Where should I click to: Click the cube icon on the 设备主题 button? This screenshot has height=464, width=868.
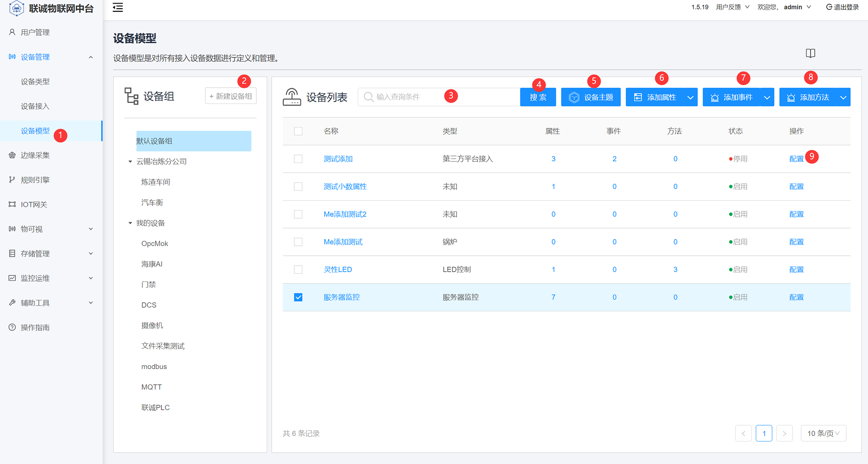pos(574,97)
